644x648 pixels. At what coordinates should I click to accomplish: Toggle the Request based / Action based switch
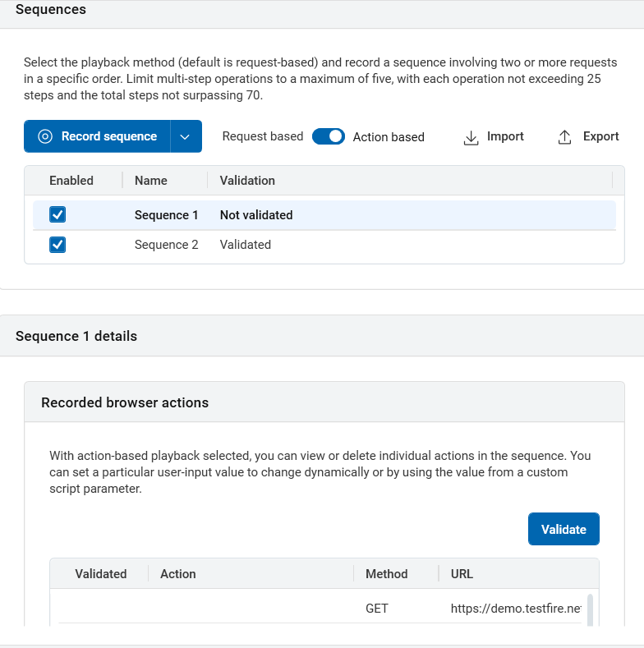tap(329, 136)
